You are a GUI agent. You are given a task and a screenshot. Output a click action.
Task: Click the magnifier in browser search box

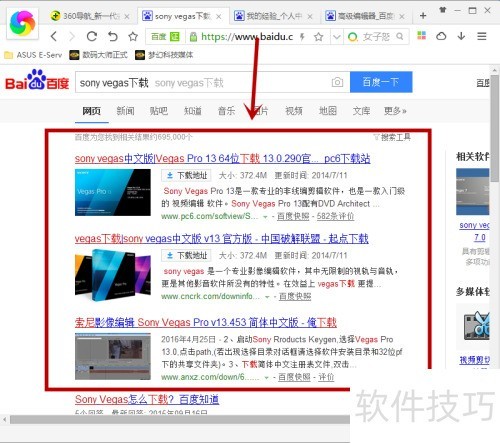[x=400, y=36]
